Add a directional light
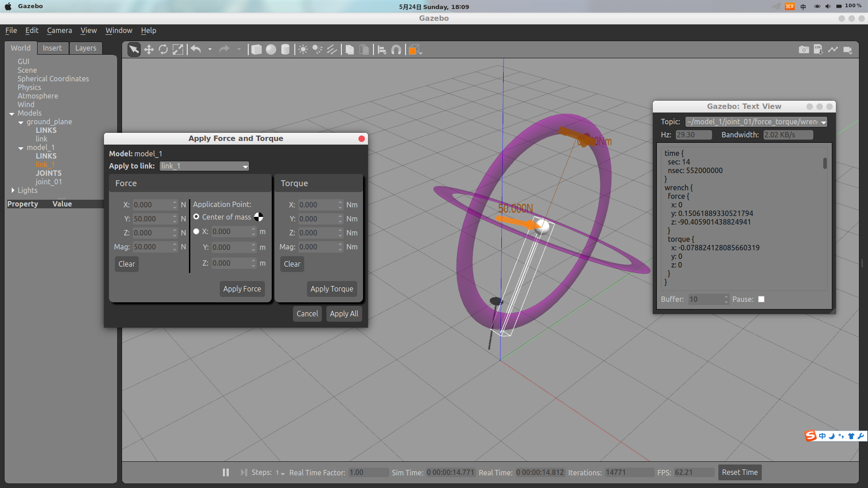Image resolution: width=868 pixels, height=488 pixels. coord(332,50)
